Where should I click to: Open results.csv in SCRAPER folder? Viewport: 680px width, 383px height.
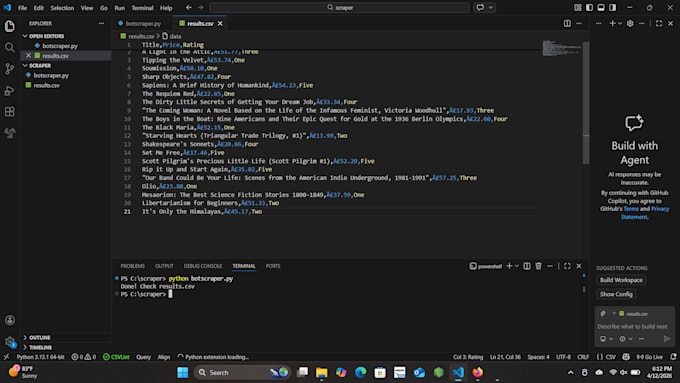pos(46,85)
